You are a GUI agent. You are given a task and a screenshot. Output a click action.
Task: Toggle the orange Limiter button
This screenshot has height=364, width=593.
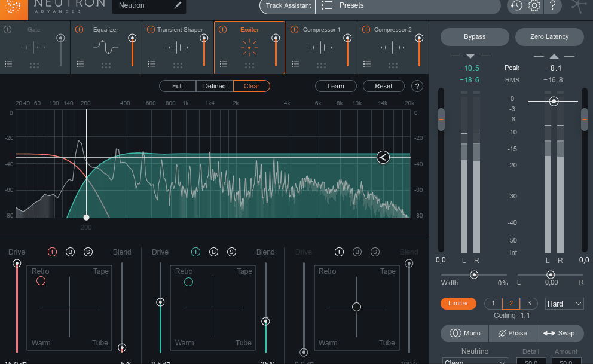(x=458, y=304)
